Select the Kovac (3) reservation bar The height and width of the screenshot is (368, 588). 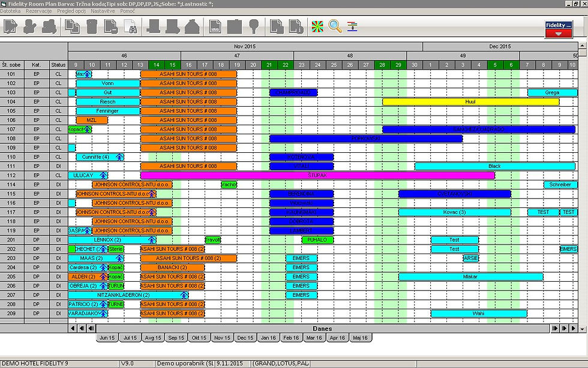pyautogui.click(x=455, y=213)
